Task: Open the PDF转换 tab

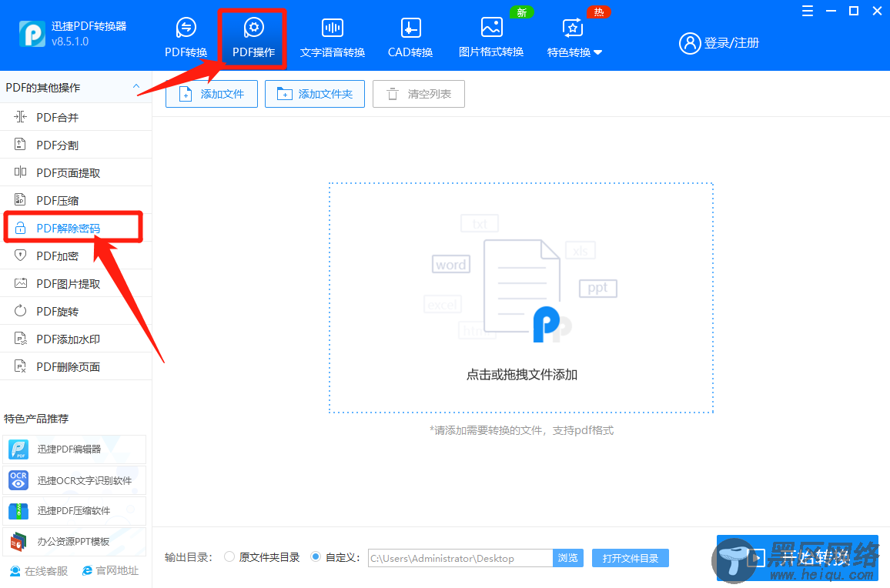Action: coord(186,38)
